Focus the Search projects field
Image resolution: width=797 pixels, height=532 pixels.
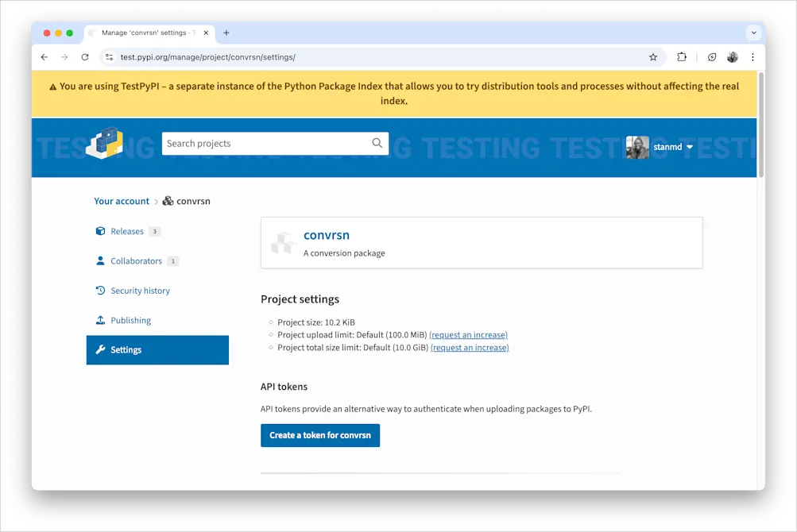[x=275, y=144]
